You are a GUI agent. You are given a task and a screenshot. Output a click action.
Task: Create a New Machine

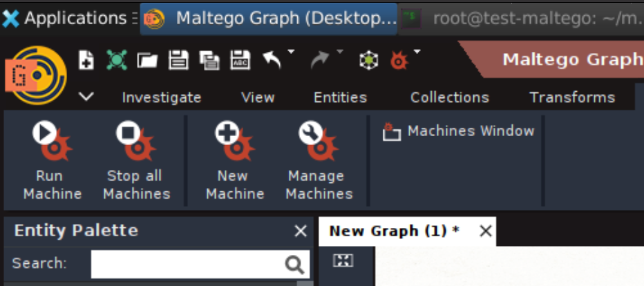click(234, 161)
